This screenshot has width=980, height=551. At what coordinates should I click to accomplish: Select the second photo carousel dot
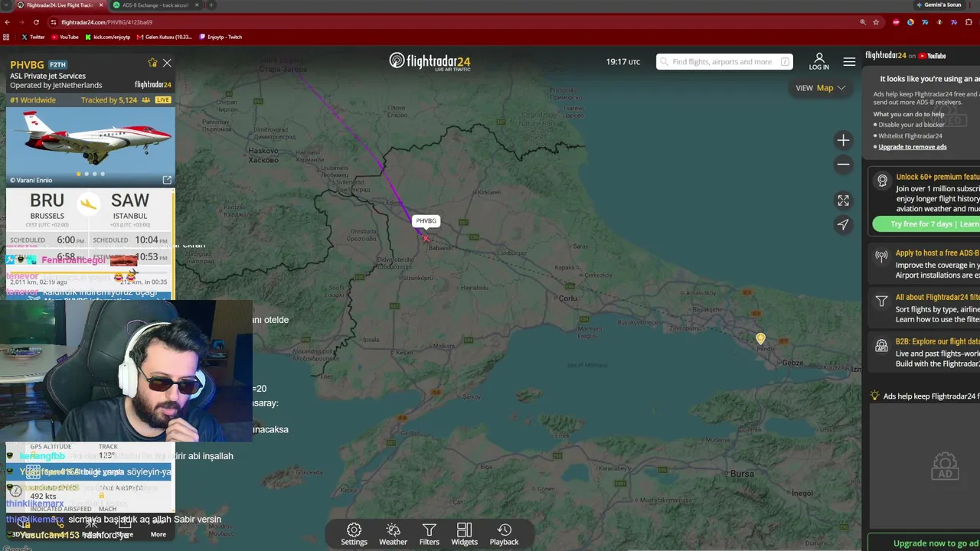pos(87,174)
